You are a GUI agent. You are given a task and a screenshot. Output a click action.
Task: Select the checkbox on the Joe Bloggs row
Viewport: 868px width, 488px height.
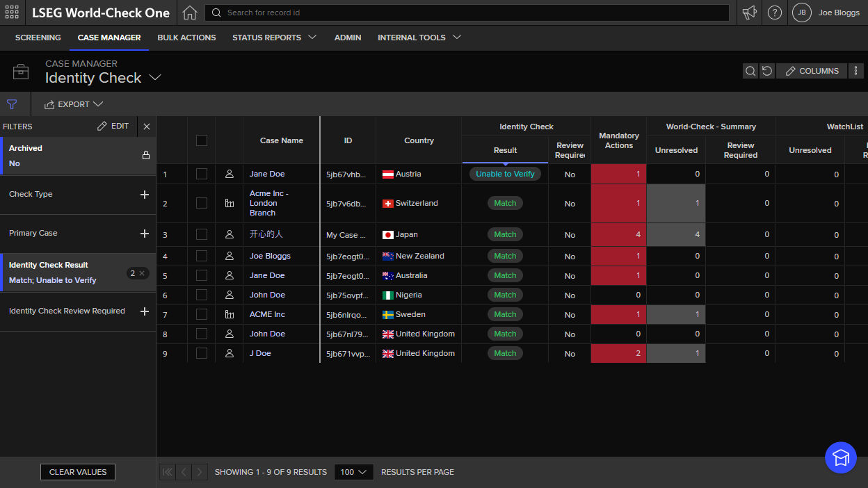202,256
